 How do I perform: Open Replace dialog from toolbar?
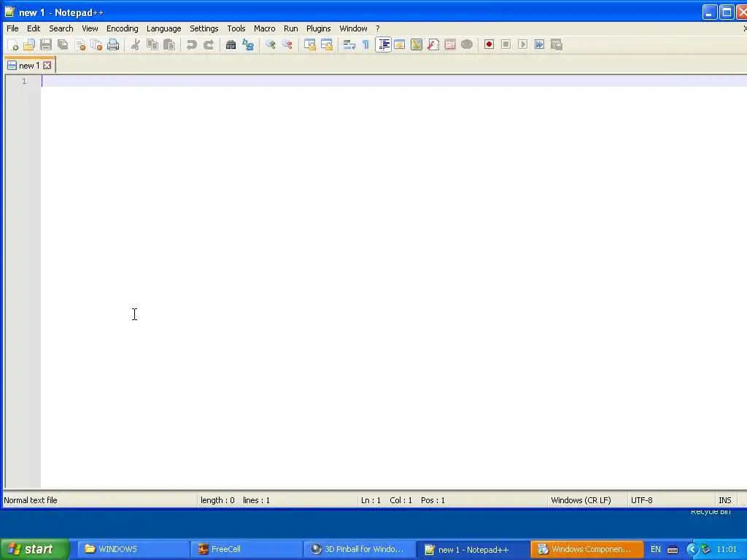(248, 44)
